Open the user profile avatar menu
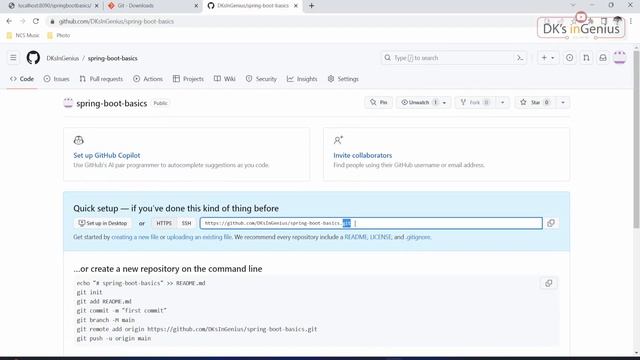Image resolution: width=640 pixels, height=360 pixels. point(620,58)
